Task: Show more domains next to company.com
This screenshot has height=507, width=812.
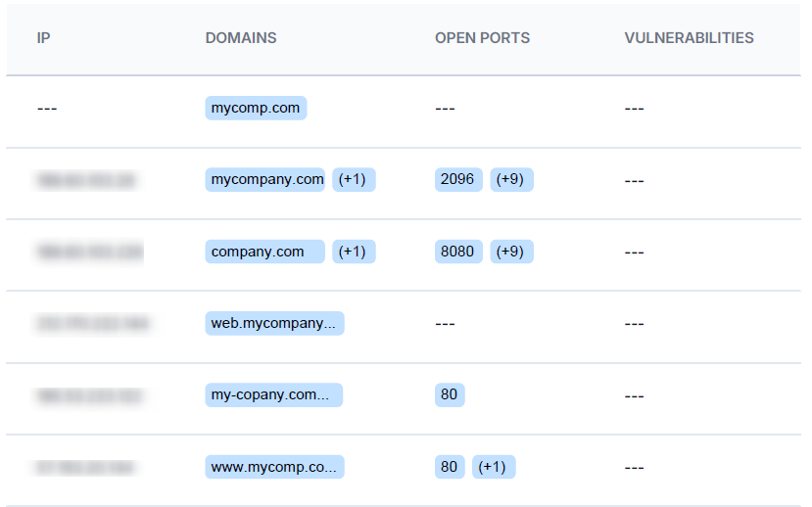Action: coord(354,252)
